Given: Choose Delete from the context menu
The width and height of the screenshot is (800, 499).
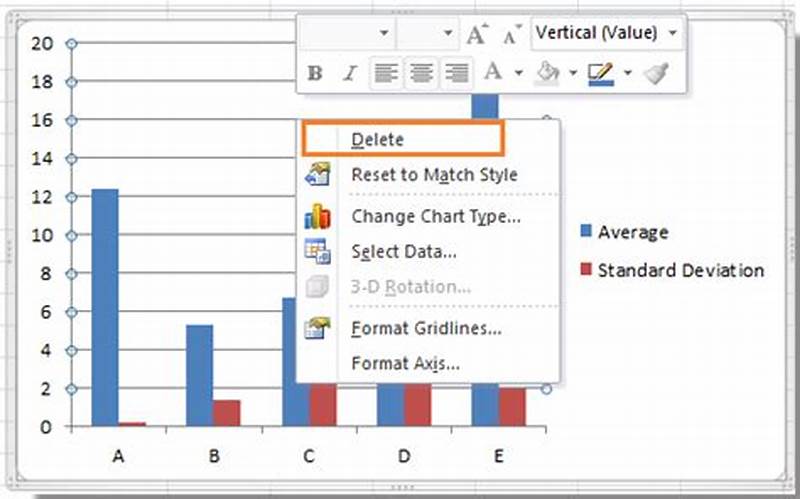Looking at the screenshot, I should (403, 139).
